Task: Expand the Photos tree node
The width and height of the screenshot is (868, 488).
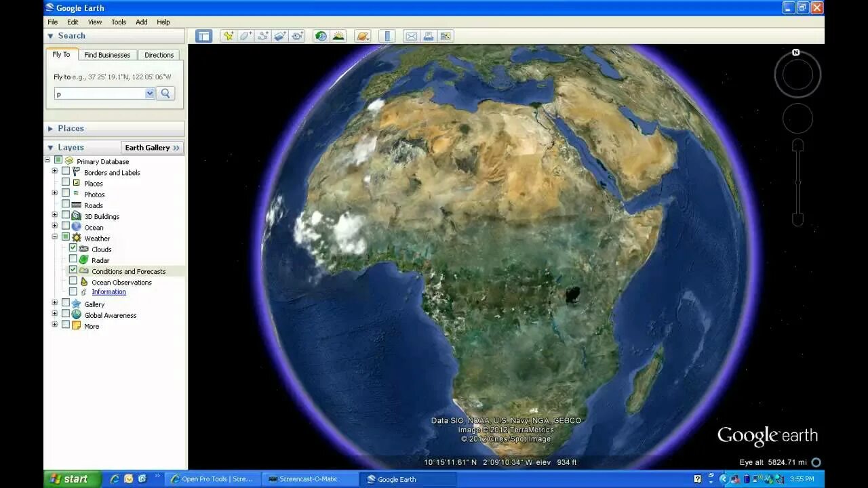Action: 55,192
